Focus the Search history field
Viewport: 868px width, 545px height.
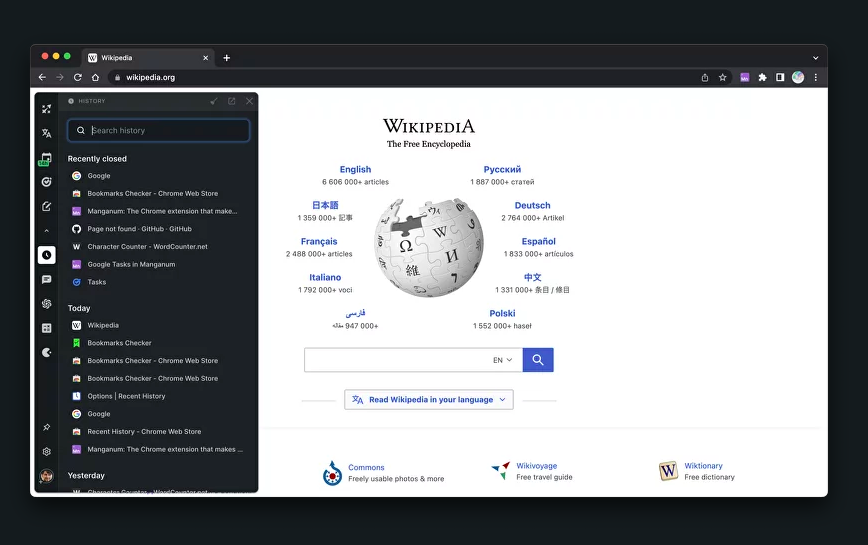(x=159, y=131)
